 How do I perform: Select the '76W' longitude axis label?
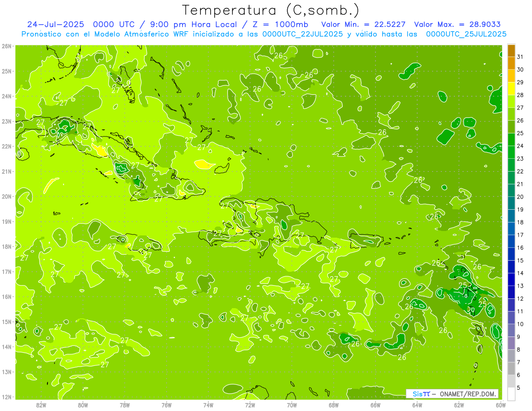[x=166, y=405]
